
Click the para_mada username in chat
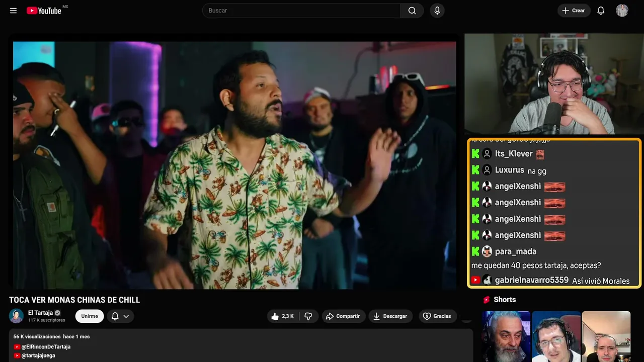[x=516, y=251]
